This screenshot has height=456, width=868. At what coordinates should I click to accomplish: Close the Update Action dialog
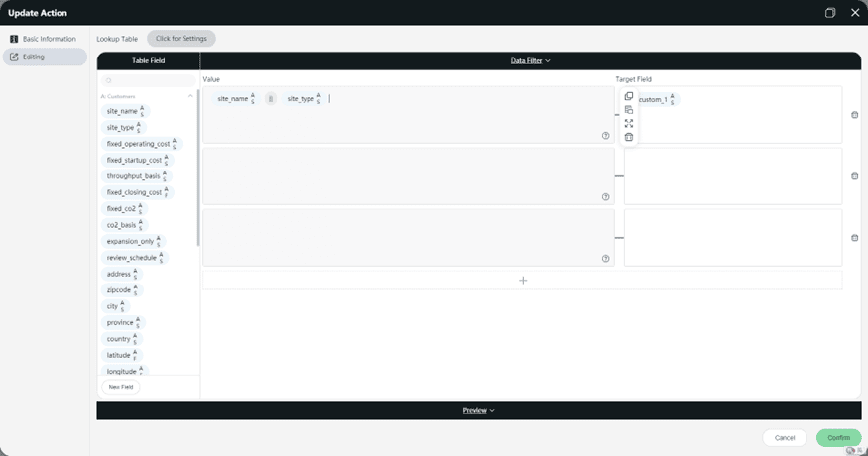click(855, 13)
